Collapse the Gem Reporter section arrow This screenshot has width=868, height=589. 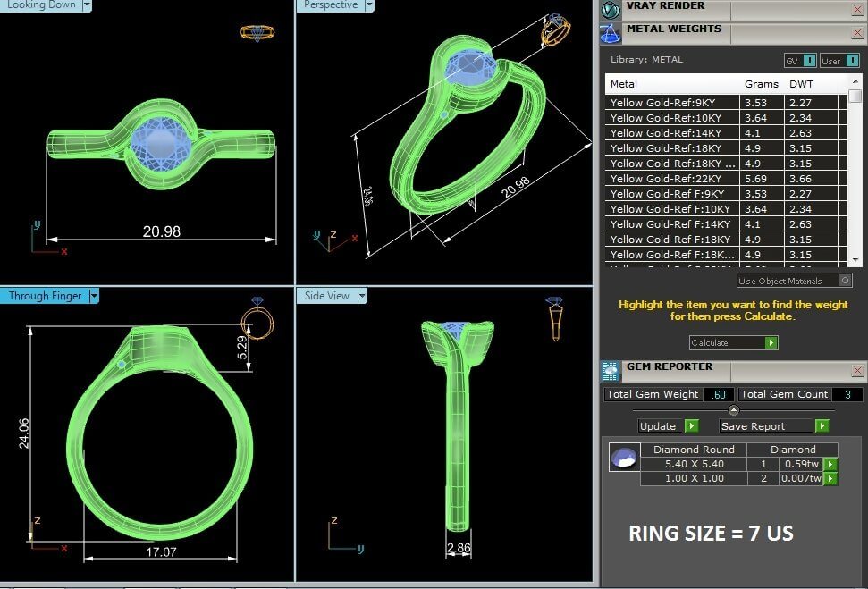734,410
